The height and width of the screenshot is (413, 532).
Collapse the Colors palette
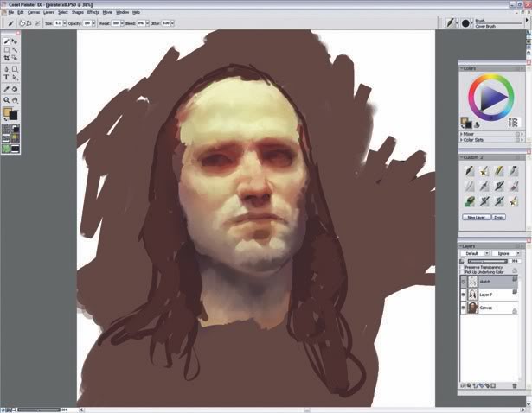462,68
